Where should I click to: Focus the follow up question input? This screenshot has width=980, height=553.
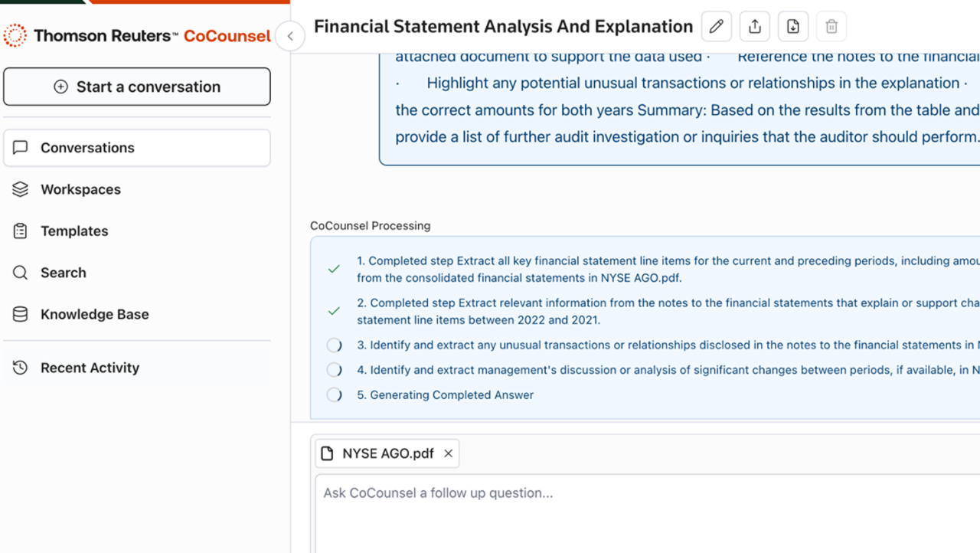[643, 506]
